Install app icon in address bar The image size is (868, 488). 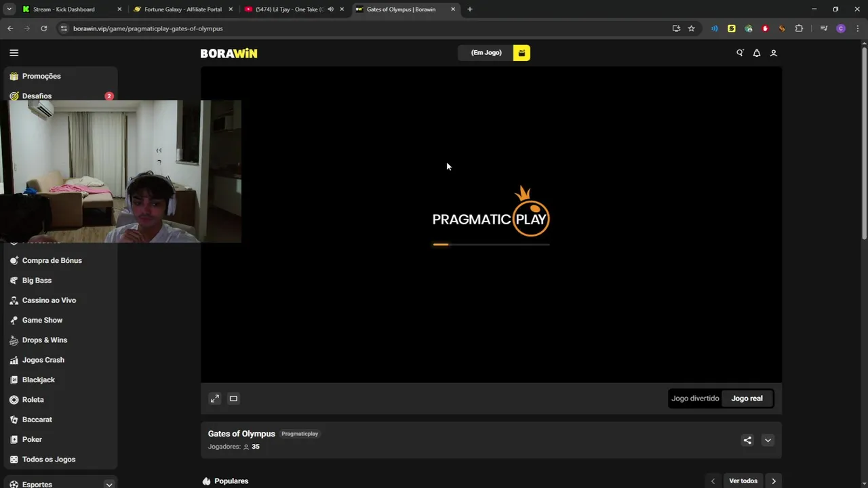click(676, 28)
